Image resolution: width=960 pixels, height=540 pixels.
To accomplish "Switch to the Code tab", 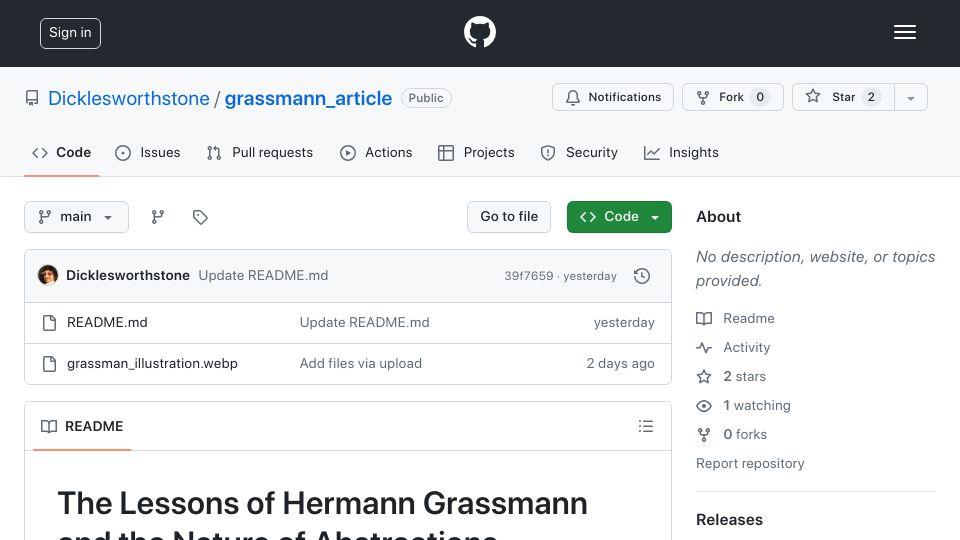I will pyautogui.click(x=61, y=152).
